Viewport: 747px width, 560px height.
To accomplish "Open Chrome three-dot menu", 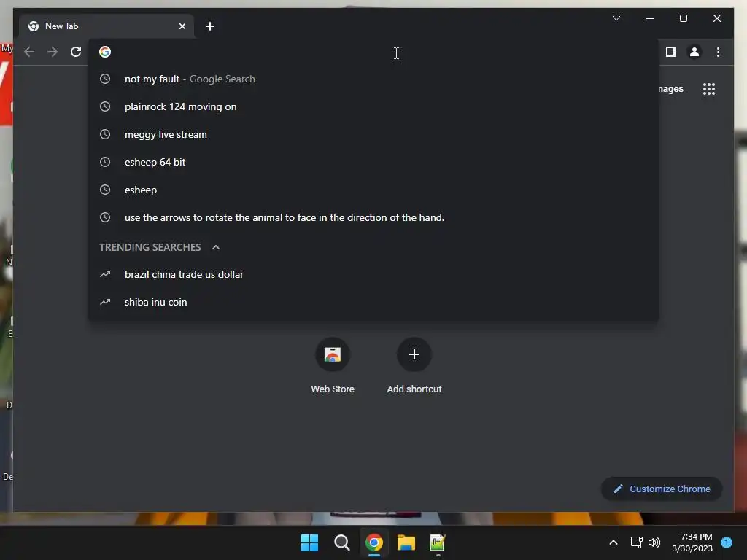I will [718, 52].
